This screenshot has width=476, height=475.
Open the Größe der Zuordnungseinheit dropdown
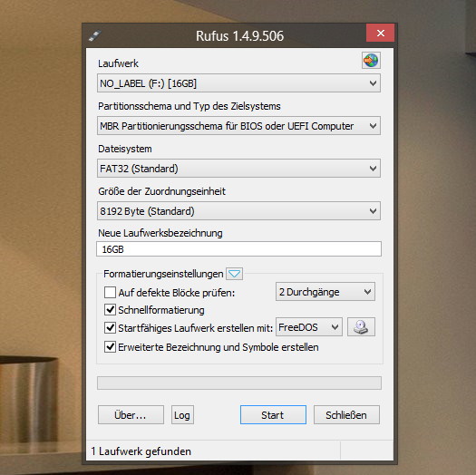pos(238,211)
